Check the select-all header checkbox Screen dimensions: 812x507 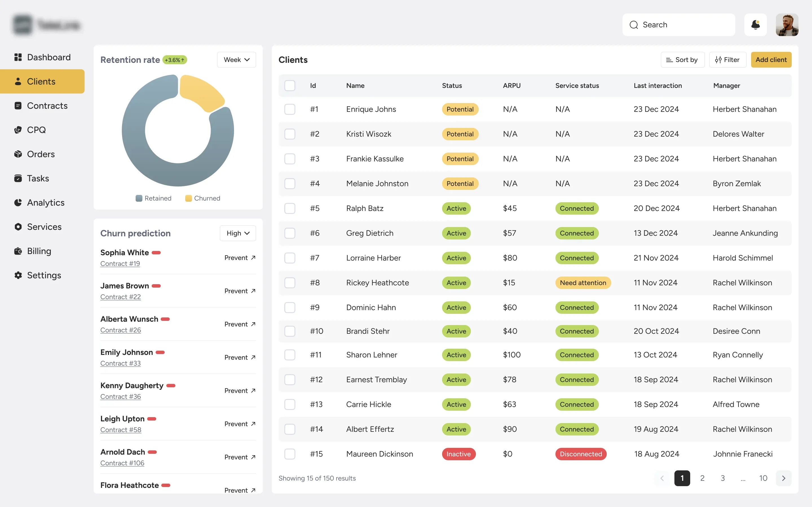(290, 86)
